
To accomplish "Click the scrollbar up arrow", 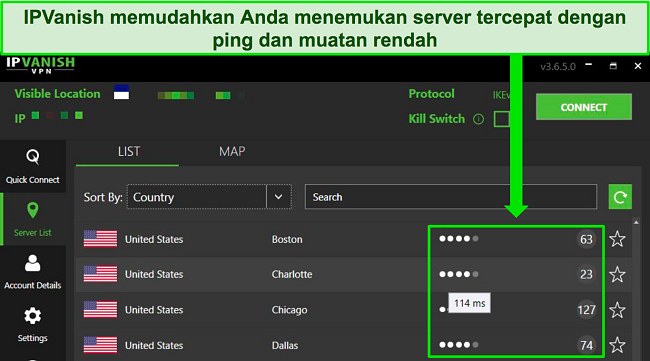I will (x=636, y=223).
